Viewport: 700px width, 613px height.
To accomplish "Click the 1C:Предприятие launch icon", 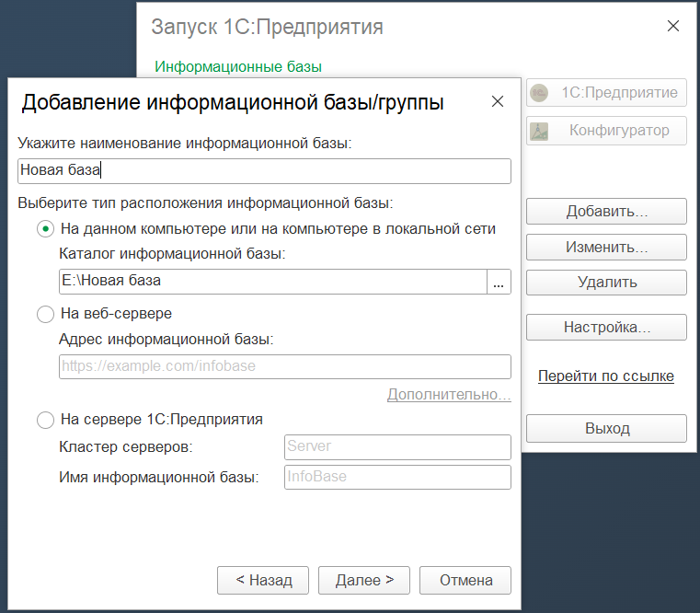I will point(540,93).
